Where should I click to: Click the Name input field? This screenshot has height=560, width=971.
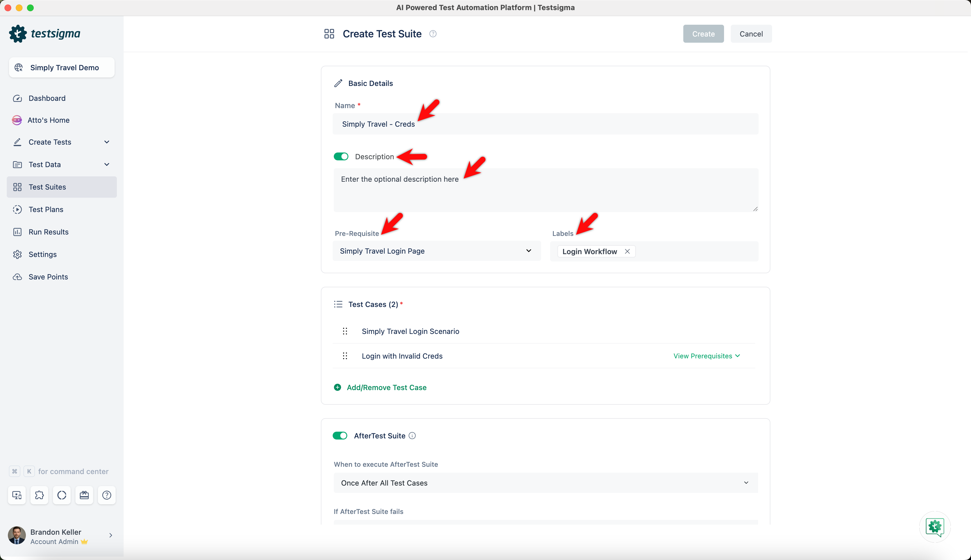[545, 124]
